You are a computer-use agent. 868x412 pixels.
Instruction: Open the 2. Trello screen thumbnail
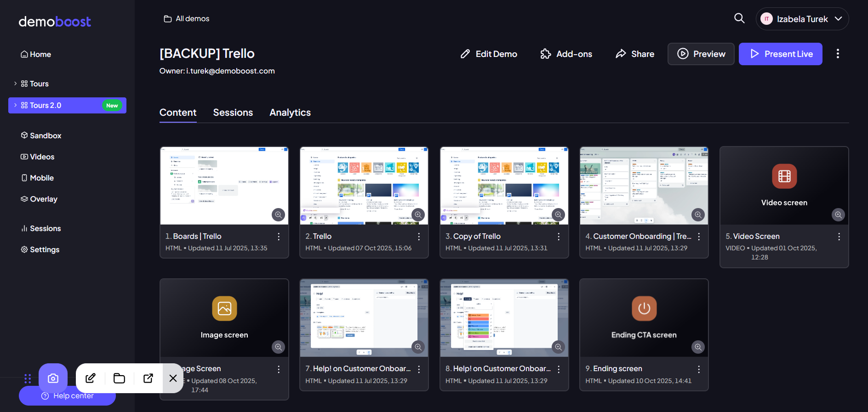(x=364, y=186)
